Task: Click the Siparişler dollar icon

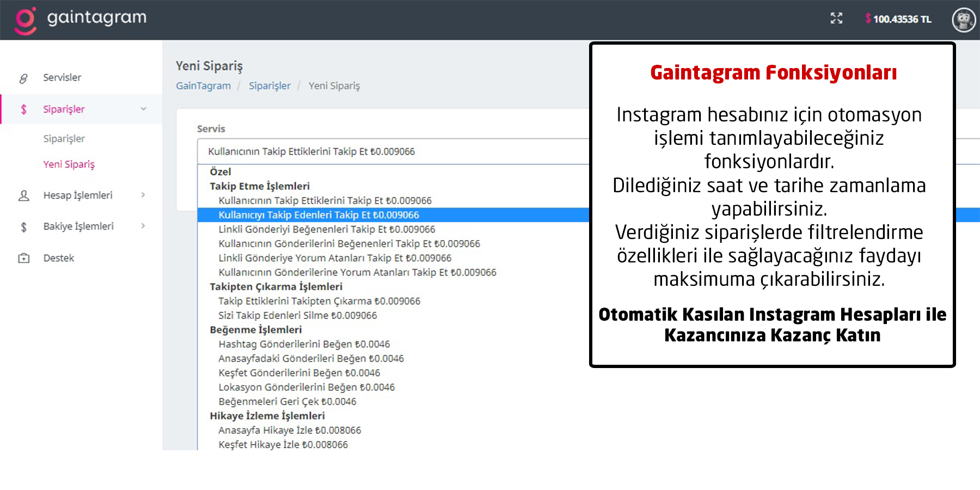Action: coord(23,109)
